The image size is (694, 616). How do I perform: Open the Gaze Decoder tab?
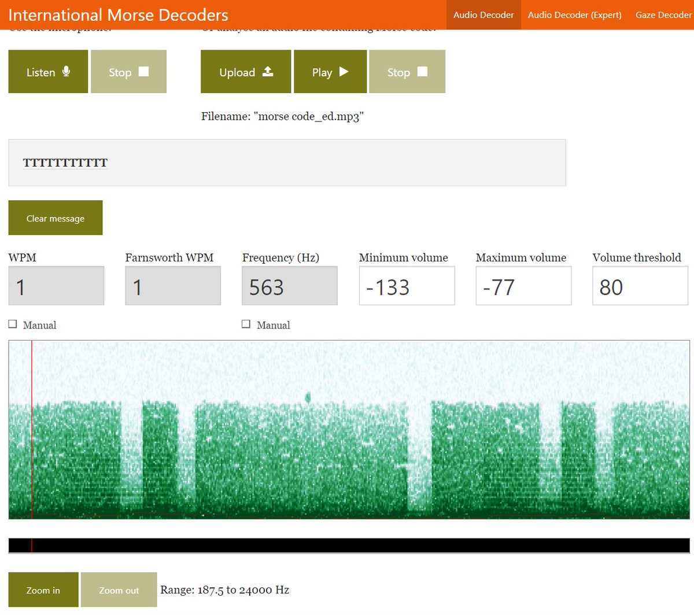point(663,15)
